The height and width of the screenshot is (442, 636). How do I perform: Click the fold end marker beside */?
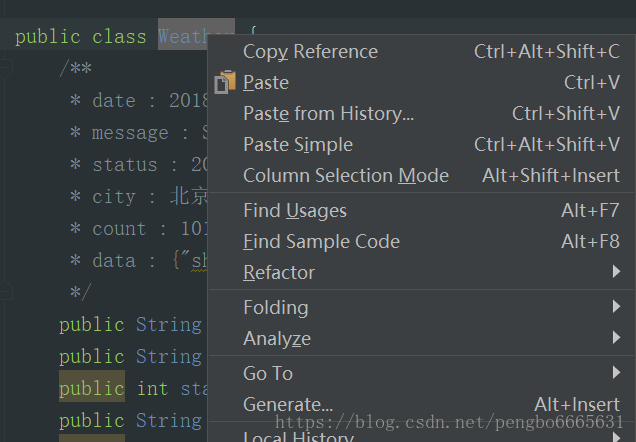(x=5, y=291)
